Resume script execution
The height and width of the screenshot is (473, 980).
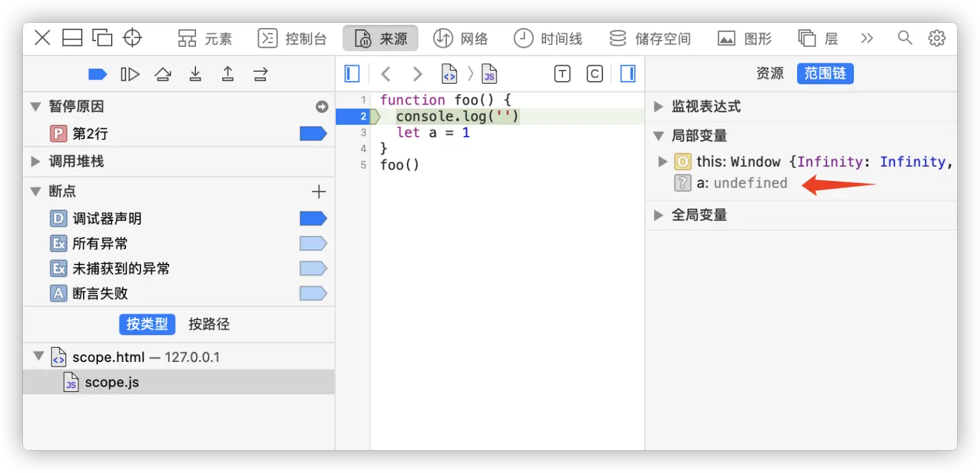(130, 74)
